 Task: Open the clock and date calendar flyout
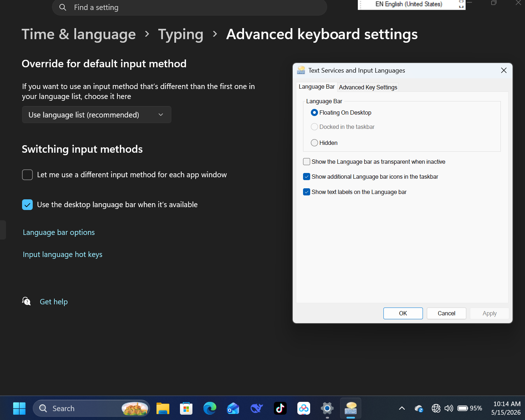tap(506, 408)
